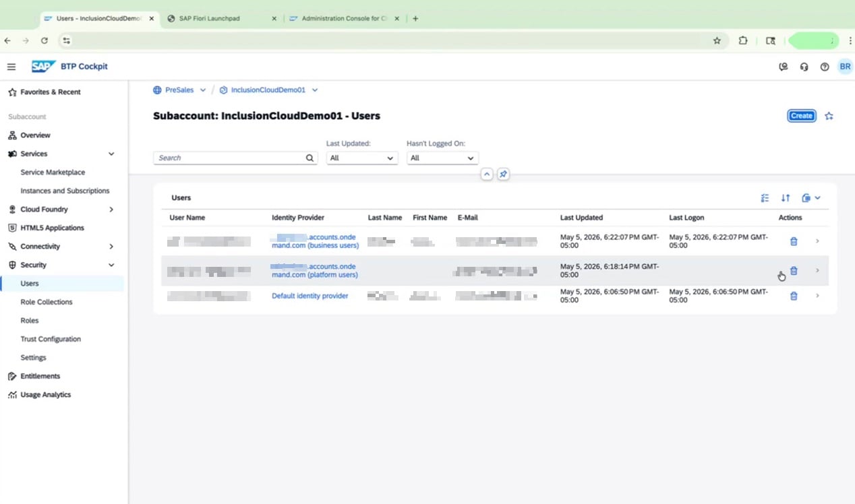
Task: Click the search magnifier icon
Action: tap(309, 158)
